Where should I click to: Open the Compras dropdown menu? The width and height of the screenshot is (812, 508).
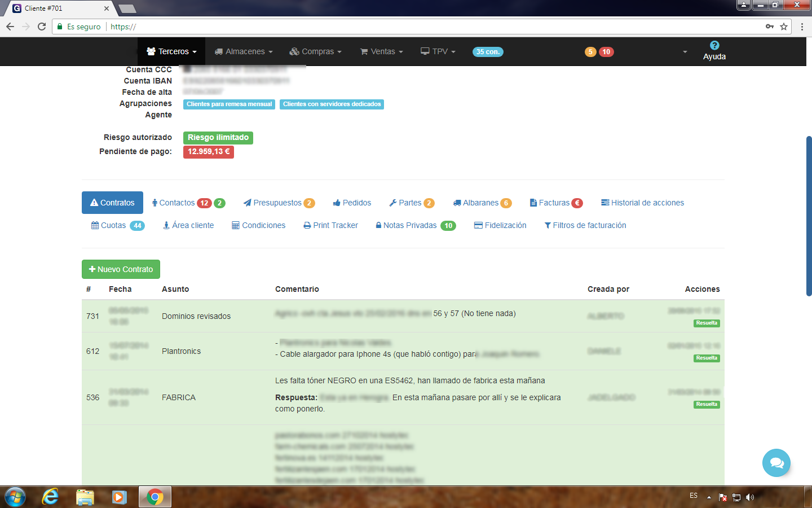(316, 51)
